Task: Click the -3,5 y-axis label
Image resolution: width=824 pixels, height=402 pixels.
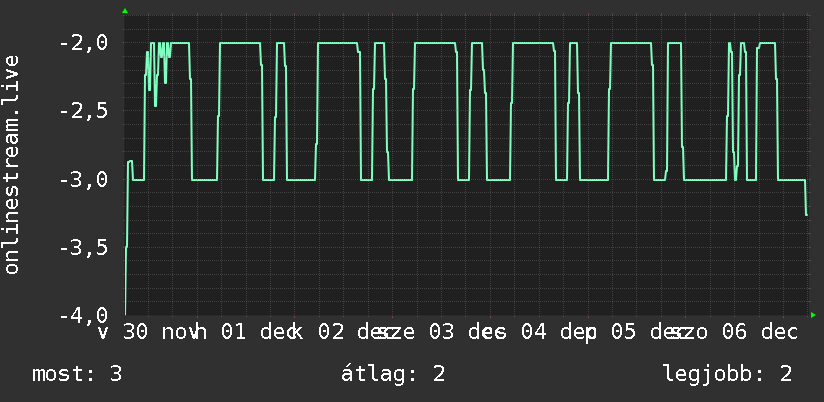Action: coord(84,248)
